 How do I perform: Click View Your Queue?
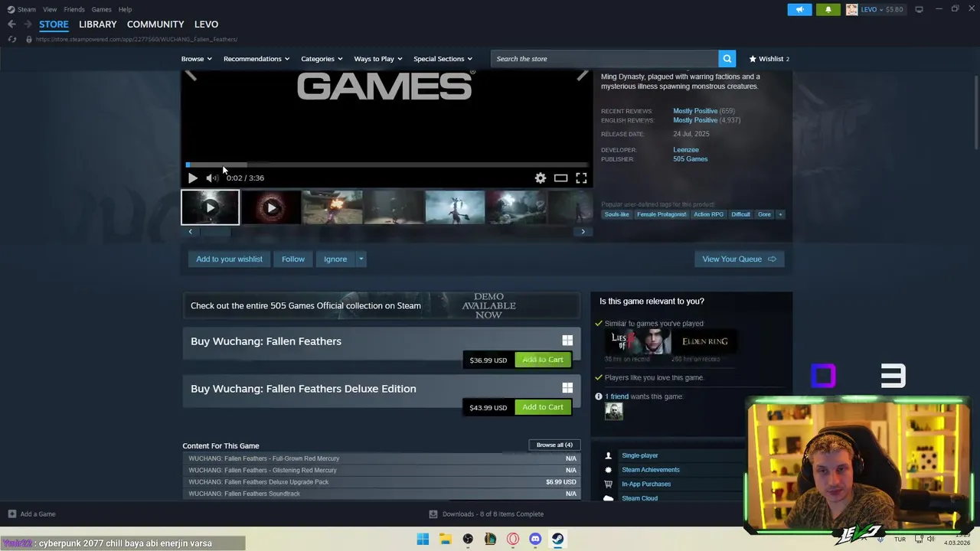click(739, 259)
